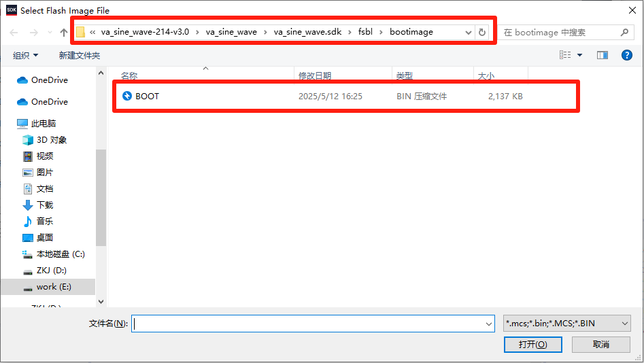Go back with the left arrow
Viewport: 644px width, 363px height.
(14, 33)
